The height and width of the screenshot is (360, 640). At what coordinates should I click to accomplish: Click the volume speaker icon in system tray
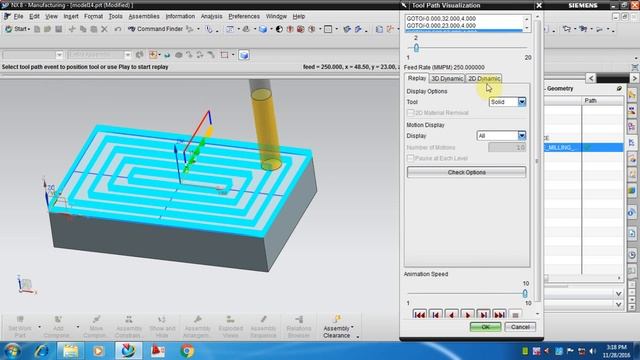593,351
